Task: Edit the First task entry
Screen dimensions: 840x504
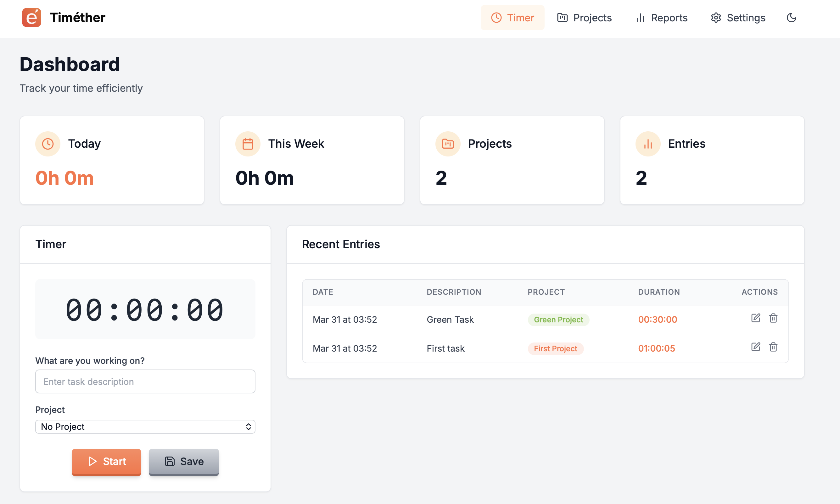Action: [755, 347]
